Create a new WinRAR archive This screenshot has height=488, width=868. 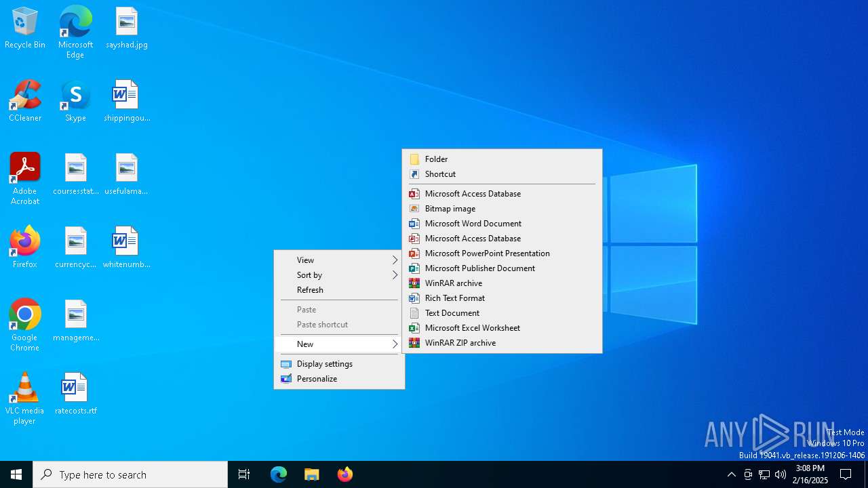click(502, 283)
